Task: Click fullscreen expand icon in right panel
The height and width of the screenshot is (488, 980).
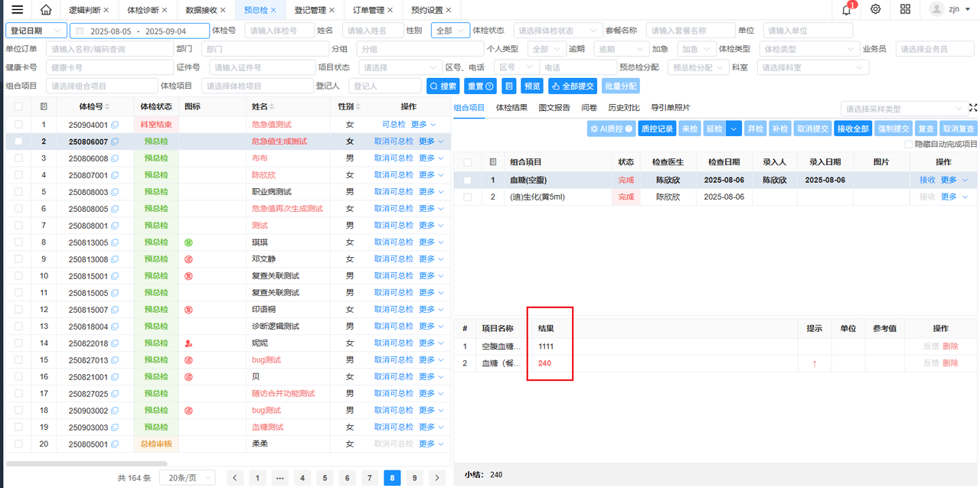Action: click(x=973, y=108)
